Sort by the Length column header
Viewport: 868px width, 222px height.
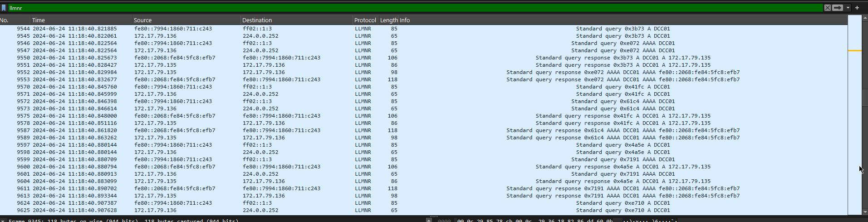click(389, 20)
